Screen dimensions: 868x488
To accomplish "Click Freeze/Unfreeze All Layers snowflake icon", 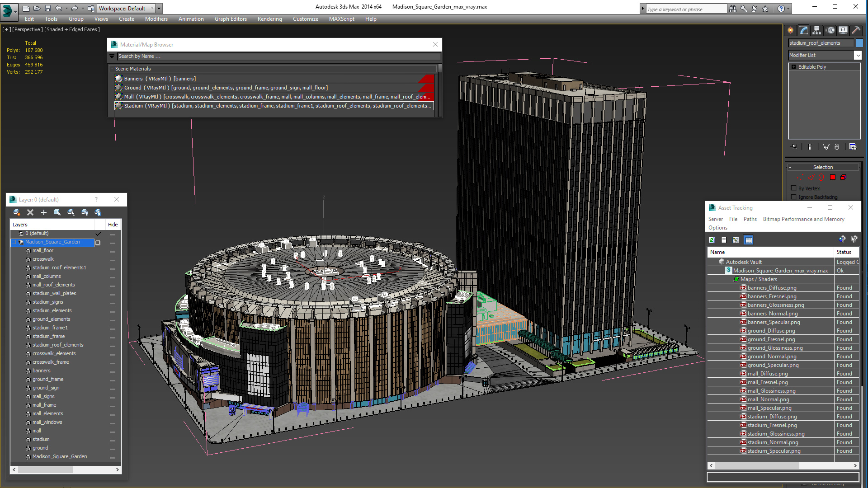I will [x=98, y=212].
